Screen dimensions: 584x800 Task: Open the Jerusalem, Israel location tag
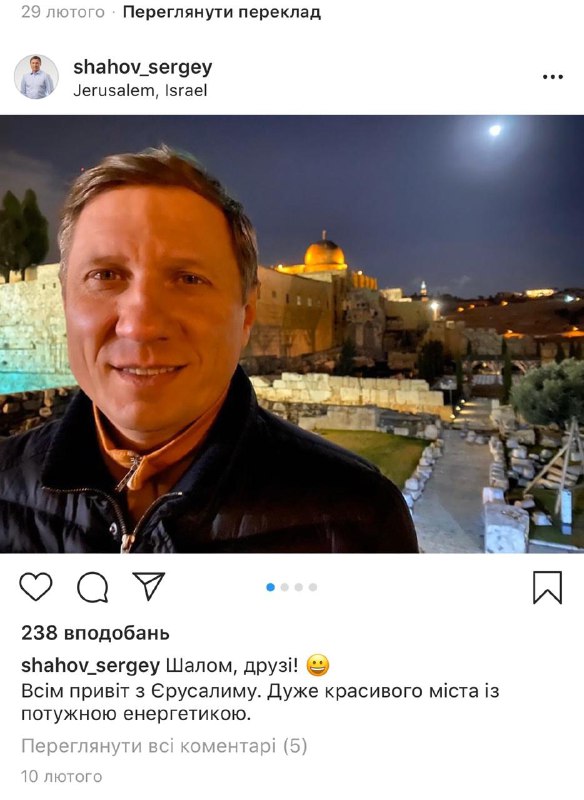(140, 91)
